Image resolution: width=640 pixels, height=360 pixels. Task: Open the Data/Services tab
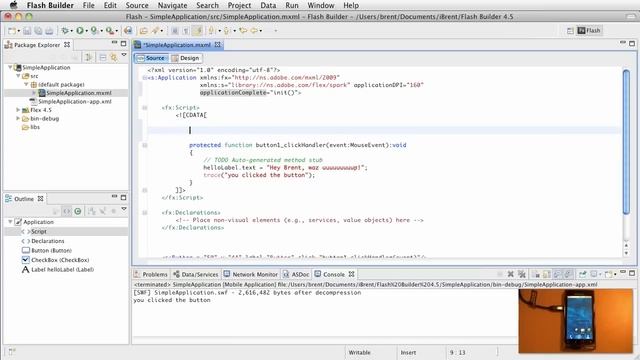(x=196, y=274)
